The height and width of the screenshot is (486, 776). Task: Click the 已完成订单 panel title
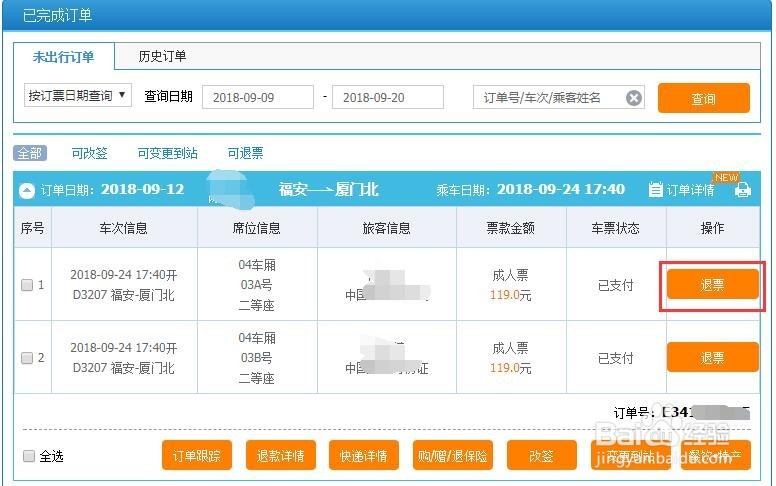click(57, 15)
